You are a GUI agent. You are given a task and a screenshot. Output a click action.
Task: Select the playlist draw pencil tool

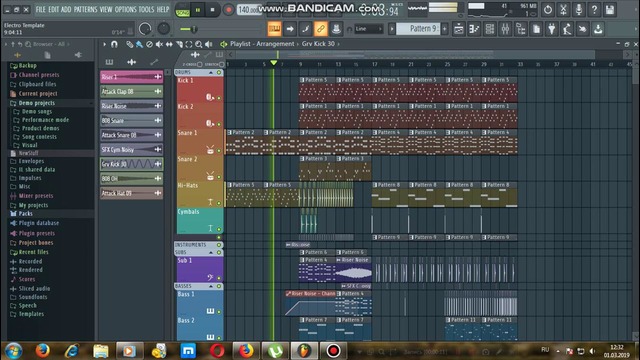click(130, 44)
